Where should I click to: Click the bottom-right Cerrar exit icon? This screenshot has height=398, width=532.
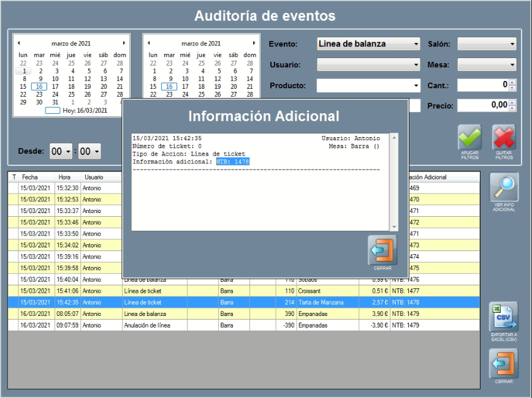pos(503,364)
